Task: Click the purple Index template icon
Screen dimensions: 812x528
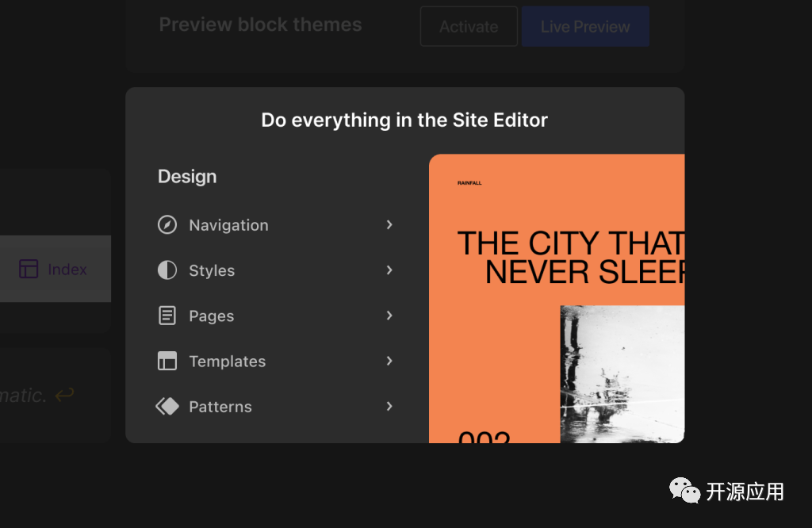Action: pyautogui.click(x=29, y=270)
